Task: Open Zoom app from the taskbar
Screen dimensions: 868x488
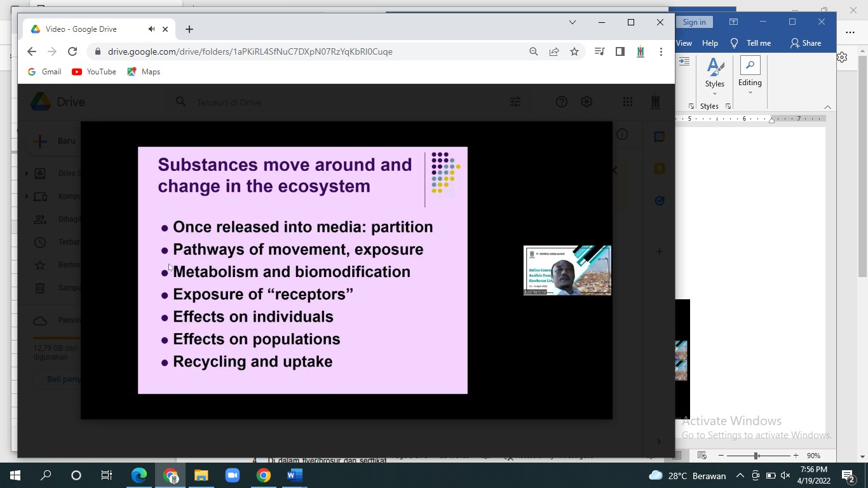Action: click(x=233, y=475)
